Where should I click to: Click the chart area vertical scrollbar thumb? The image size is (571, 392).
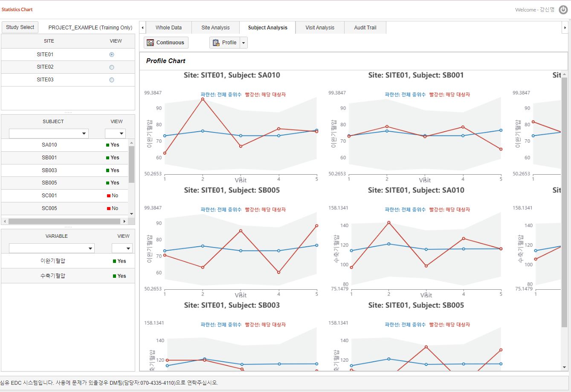coord(565,202)
